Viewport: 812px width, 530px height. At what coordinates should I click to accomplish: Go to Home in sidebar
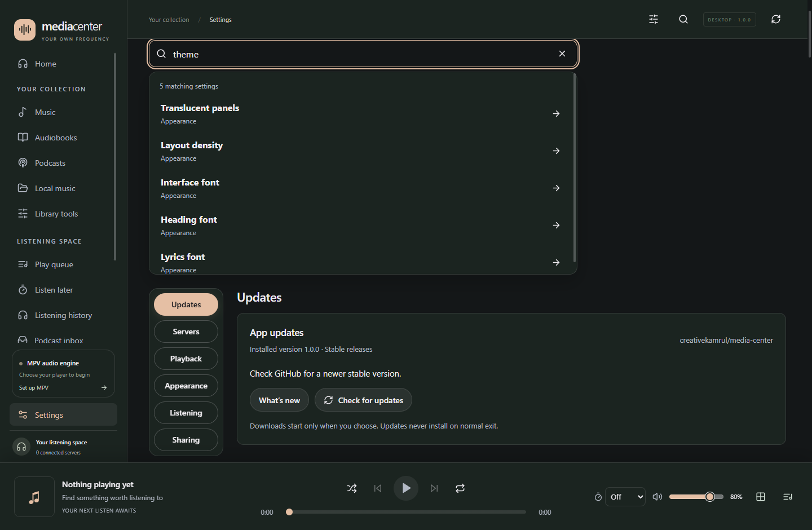(x=62, y=64)
